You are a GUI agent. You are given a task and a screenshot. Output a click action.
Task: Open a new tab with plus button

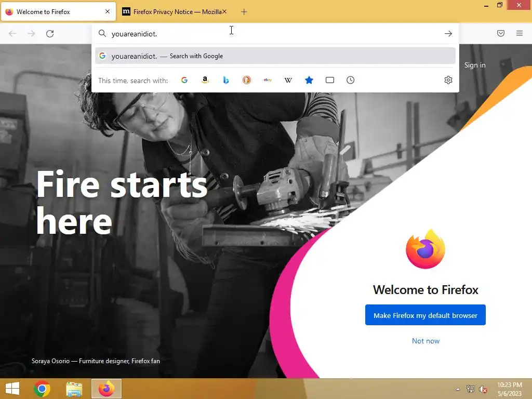pos(244,12)
